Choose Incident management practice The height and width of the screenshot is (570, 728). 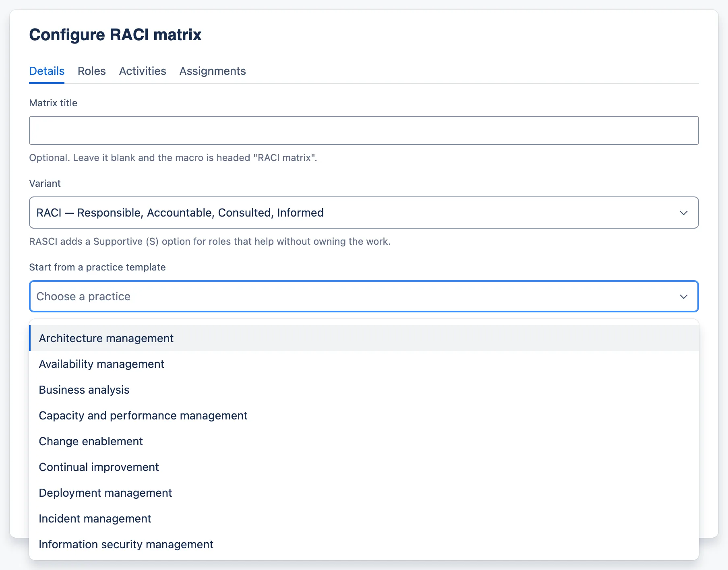(364, 518)
